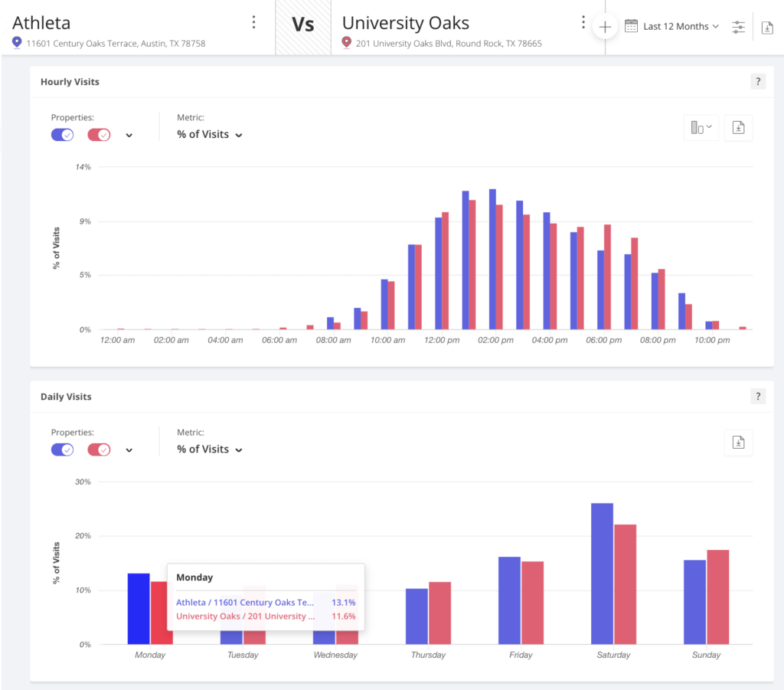Screen dimensions: 784x690
Task: Expand properties chevron in Daily Visits
Action: pos(129,450)
